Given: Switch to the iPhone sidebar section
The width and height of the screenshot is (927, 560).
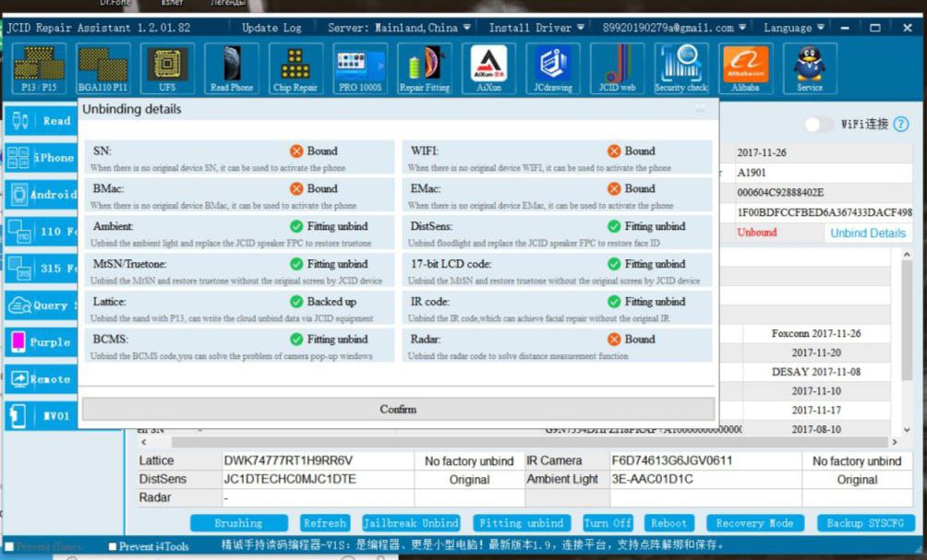Looking at the screenshot, I should click(x=42, y=158).
